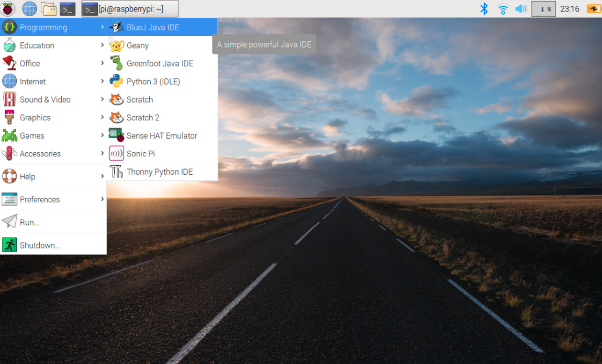Image resolution: width=602 pixels, height=364 pixels.
Task: Launch Geany from Programming submenu
Action: (162, 45)
